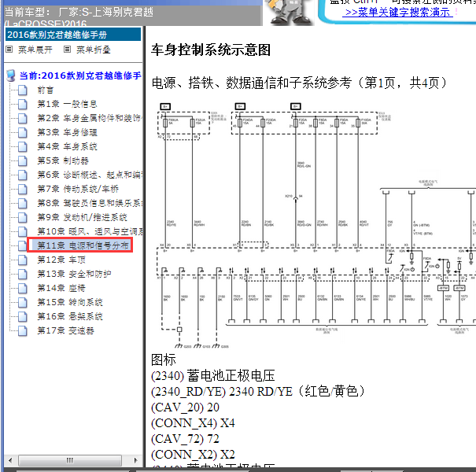Click legend line (CAV_20) 20
Image resolution: width=476 pixels, height=472 pixels.
185,407
